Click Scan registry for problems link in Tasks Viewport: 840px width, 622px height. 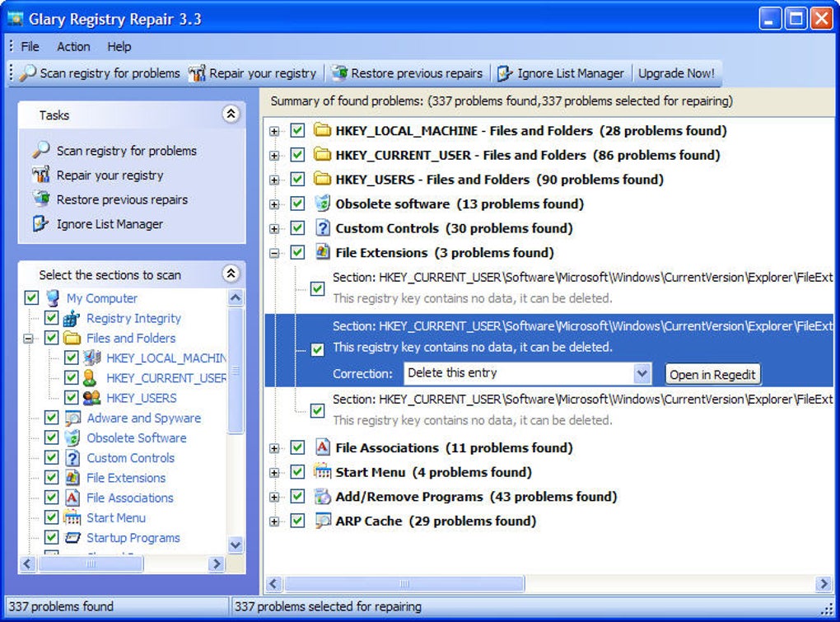point(127,151)
